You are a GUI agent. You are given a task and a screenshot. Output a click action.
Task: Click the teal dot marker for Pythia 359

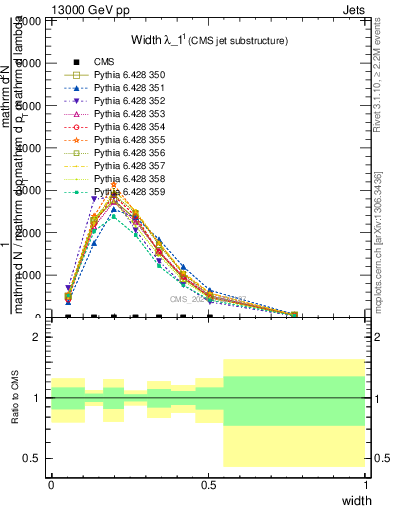pos(76,192)
